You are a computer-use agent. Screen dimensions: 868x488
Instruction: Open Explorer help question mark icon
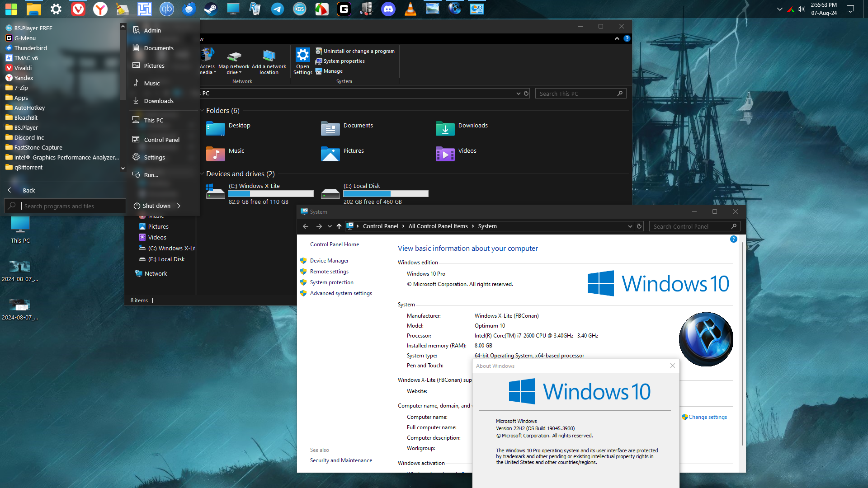[x=627, y=38]
